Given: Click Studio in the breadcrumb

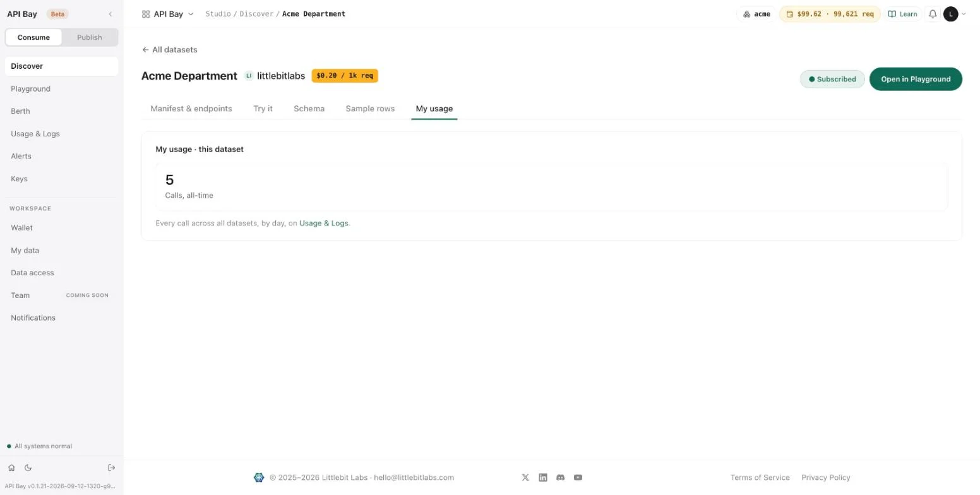Looking at the screenshot, I should (218, 14).
